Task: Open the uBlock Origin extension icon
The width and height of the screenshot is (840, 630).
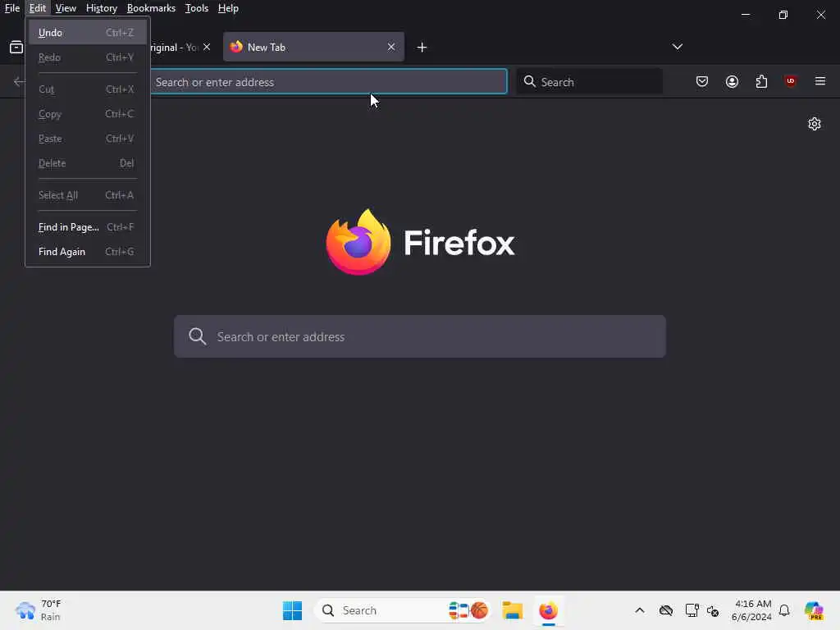Action: tap(791, 81)
